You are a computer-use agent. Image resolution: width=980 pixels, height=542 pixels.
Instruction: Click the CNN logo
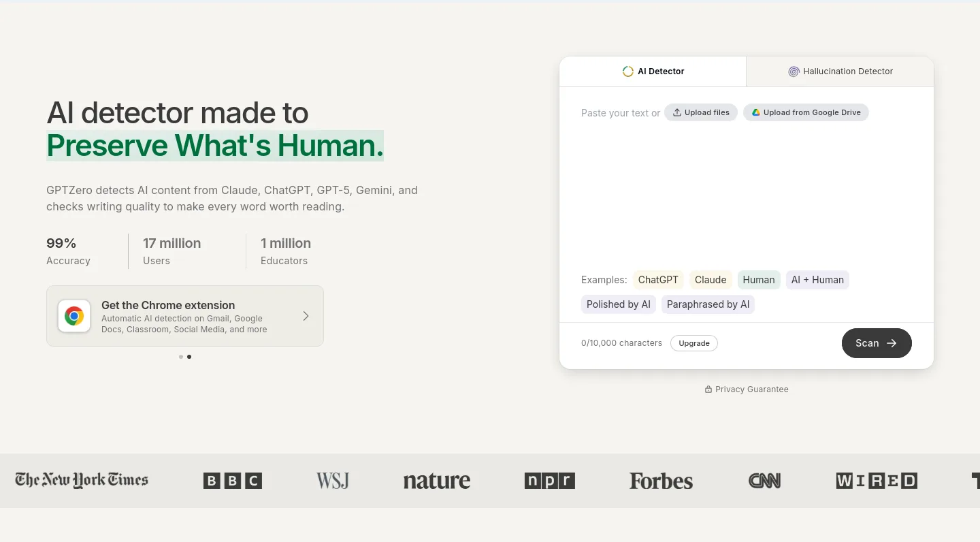click(x=764, y=481)
